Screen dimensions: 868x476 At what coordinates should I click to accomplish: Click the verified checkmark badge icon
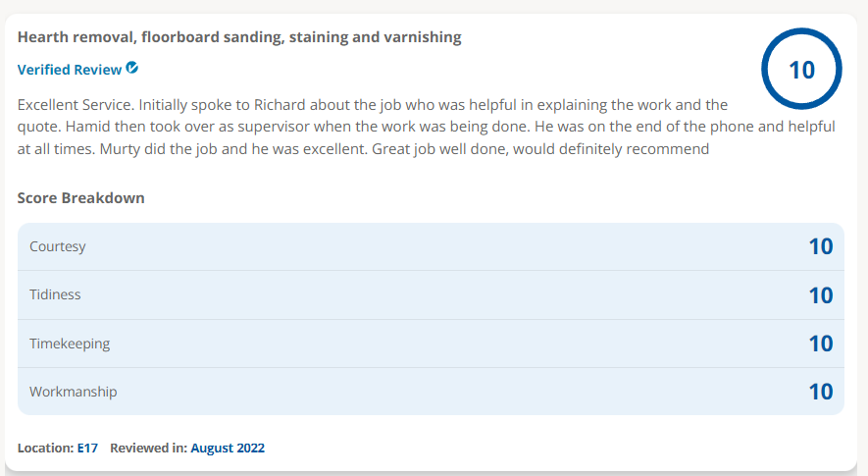click(131, 68)
